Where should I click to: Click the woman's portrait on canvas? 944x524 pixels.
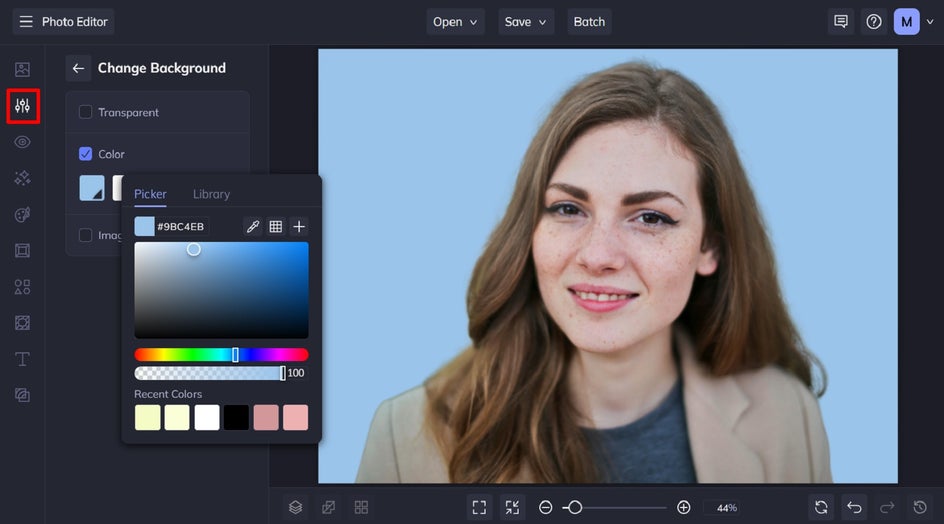(608, 266)
